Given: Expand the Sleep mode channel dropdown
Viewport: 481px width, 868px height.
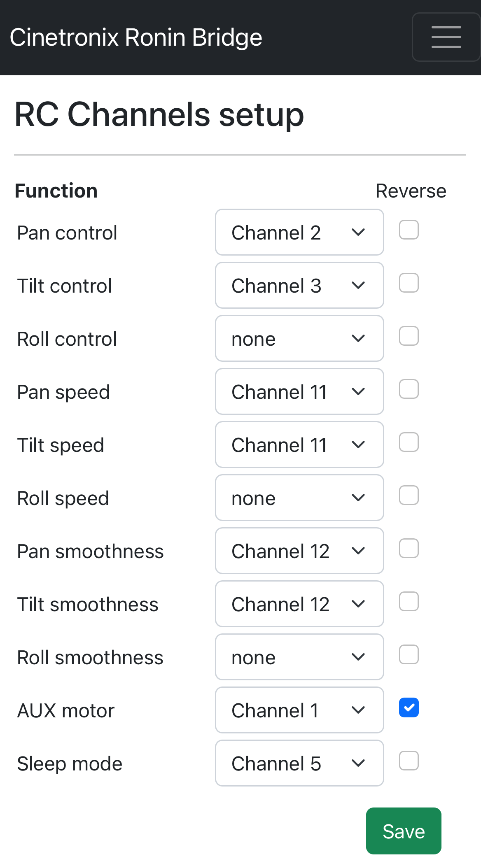Looking at the screenshot, I should (x=299, y=763).
